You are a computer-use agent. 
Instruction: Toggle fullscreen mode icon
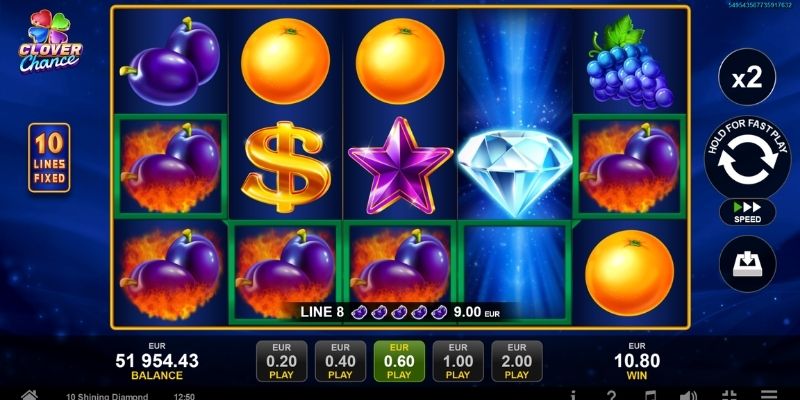click(730, 395)
